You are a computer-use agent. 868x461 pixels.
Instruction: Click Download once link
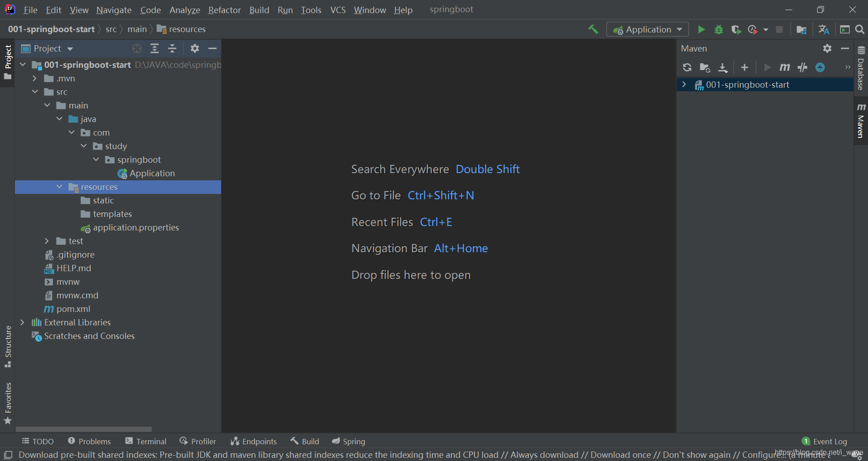(621, 455)
